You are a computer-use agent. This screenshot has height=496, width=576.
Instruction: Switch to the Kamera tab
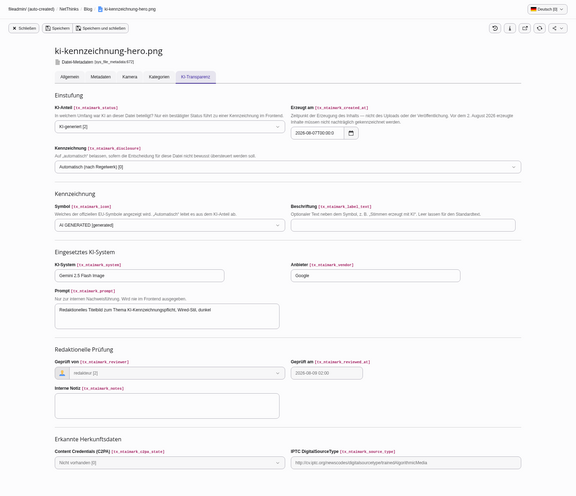130,77
